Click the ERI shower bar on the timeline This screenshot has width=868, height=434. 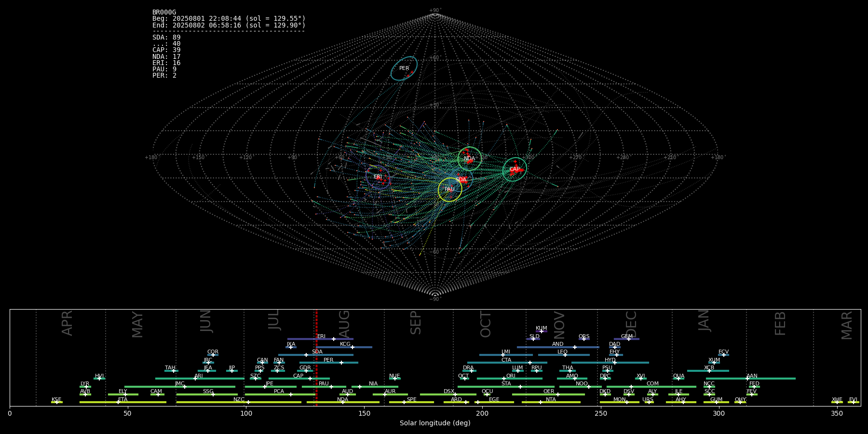(x=320, y=339)
